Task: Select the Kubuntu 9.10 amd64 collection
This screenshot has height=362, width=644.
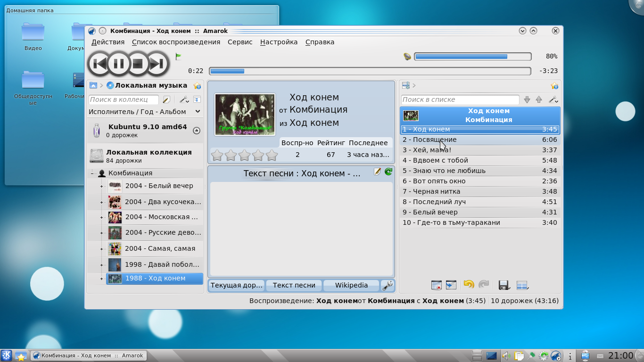Action: click(145, 131)
